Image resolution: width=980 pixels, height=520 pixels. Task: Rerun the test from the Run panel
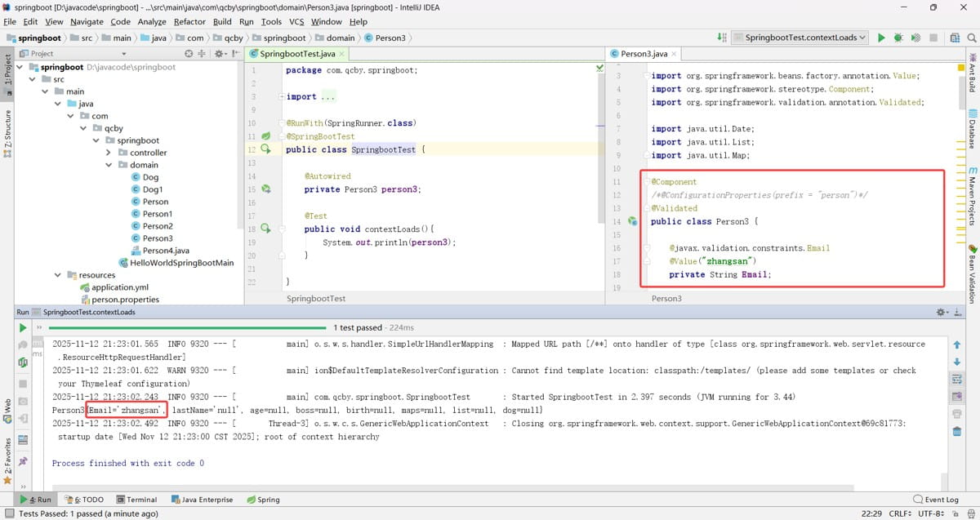[23, 327]
